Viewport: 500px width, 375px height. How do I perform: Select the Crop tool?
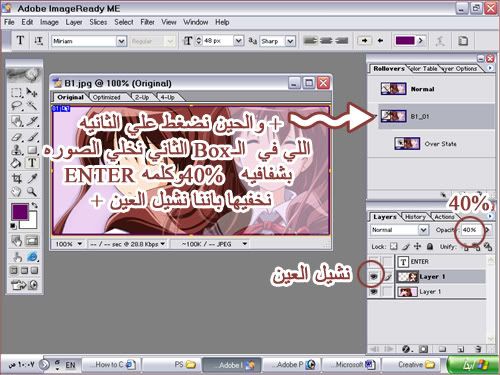(x=17, y=179)
